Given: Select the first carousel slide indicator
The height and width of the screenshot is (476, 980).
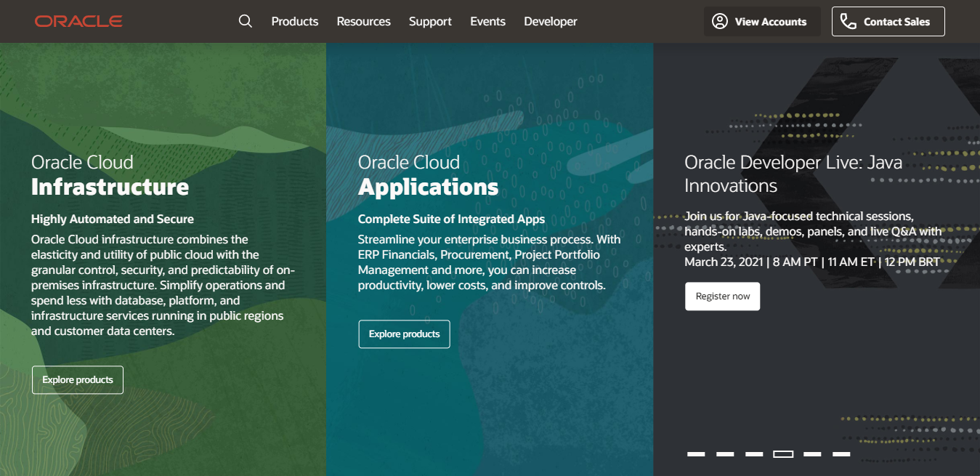Looking at the screenshot, I should (x=697, y=454).
